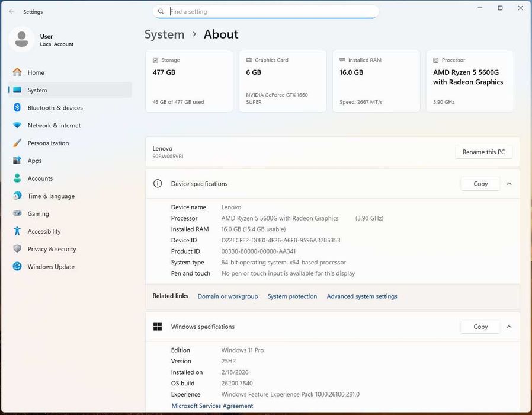The image size is (532, 415).
Task: Open the Storage 477 GB card
Action: [190, 81]
